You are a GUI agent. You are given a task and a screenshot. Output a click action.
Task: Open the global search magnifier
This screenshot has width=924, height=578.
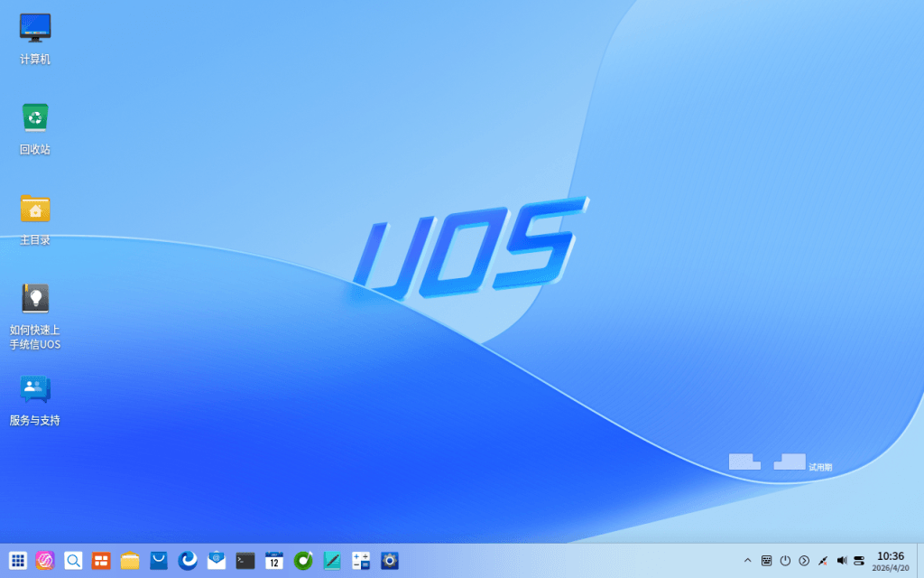[74, 560]
